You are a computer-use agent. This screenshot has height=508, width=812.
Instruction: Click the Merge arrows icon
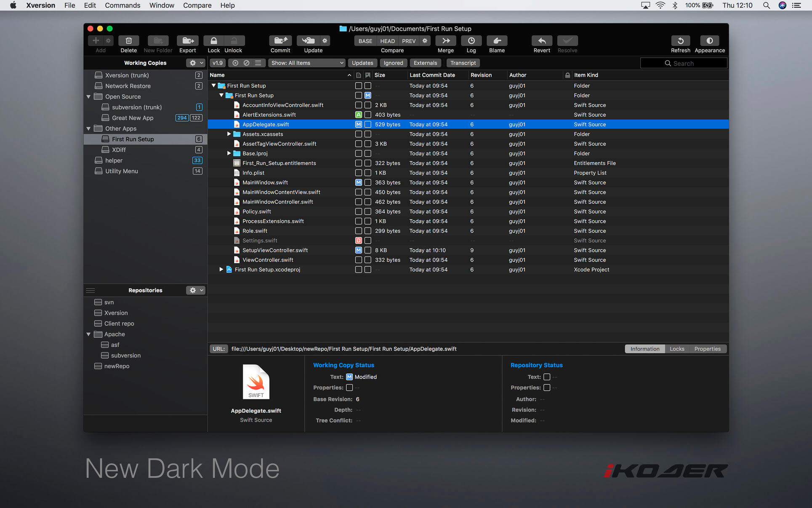445,41
